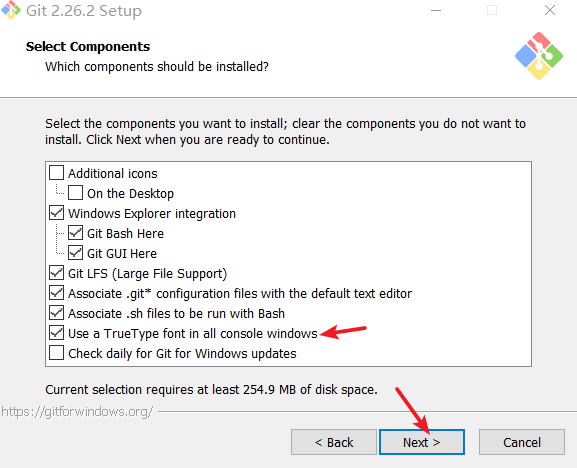Return to previous page with Back
This screenshot has height=468, width=577.
click(334, 442)
